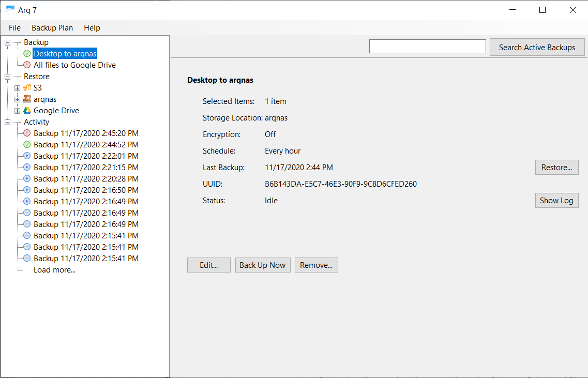Select the Backup root tree label
This screenshot has height=378, width=588.
[36, 42]
